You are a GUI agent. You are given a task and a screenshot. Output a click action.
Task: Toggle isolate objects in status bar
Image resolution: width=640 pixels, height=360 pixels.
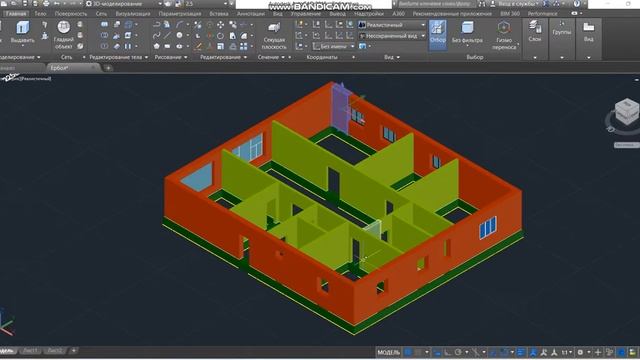coord(610,352)
